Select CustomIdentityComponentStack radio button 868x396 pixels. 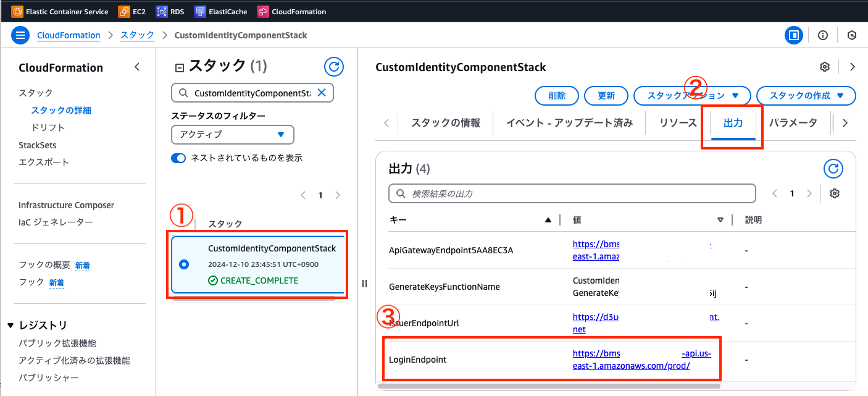183,264
